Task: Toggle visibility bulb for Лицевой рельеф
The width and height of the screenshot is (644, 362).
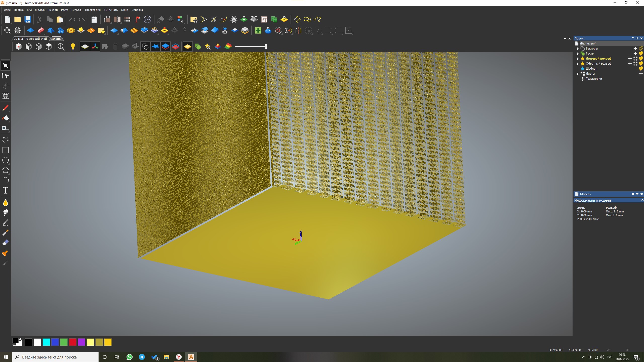Action: point(641,59)
